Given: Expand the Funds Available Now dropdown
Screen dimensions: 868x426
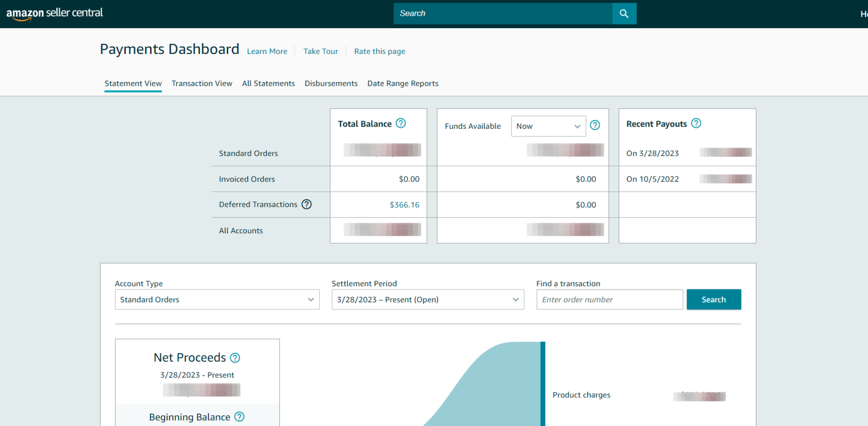Looking at the screenshot, I should [548, 126].
